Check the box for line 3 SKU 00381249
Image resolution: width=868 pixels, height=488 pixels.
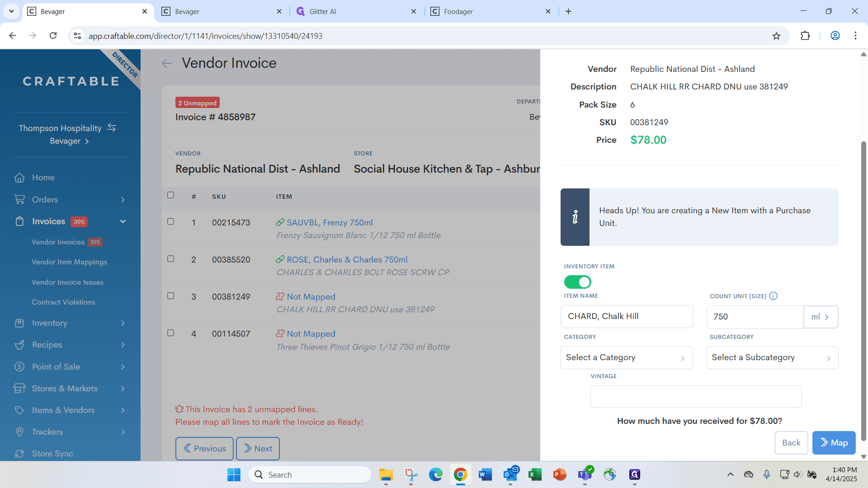coord(170,296)
